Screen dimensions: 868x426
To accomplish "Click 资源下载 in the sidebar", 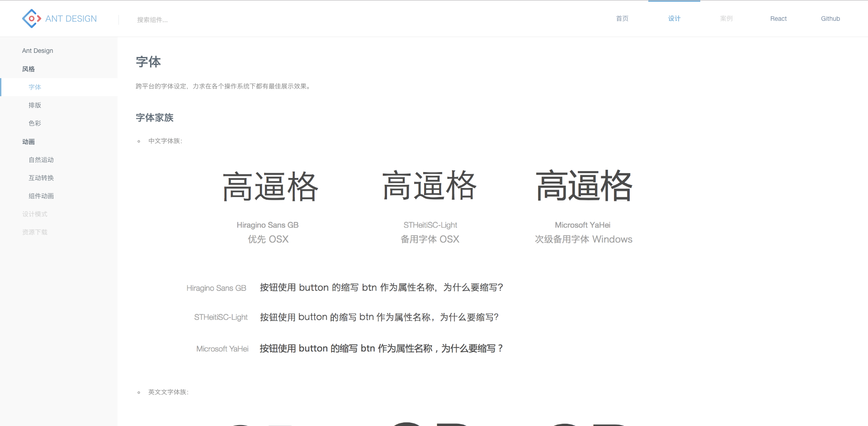I will tap(35, 232).
